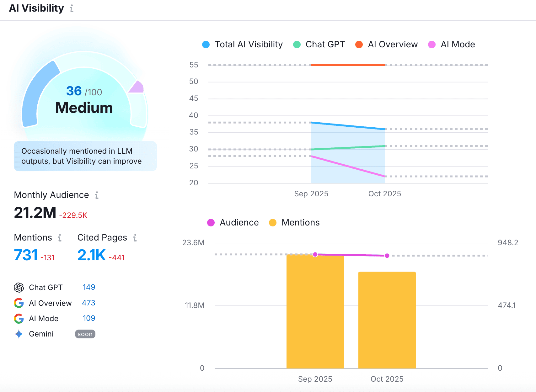The image size is (536, 392).
Task: Click the Oct 2025 audience data point
Action: (x=387, y=256)
